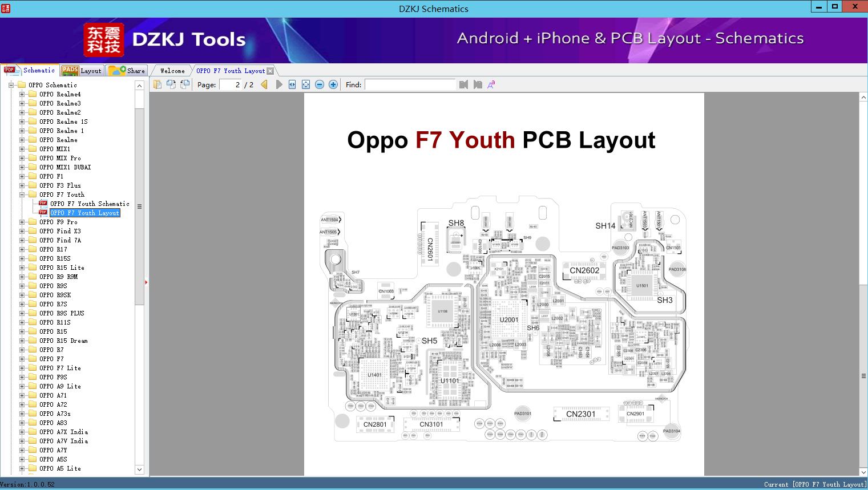Fit whole page in view icon
The height and width of the screenshot is (490, 868).
click(x=306, y=84)
